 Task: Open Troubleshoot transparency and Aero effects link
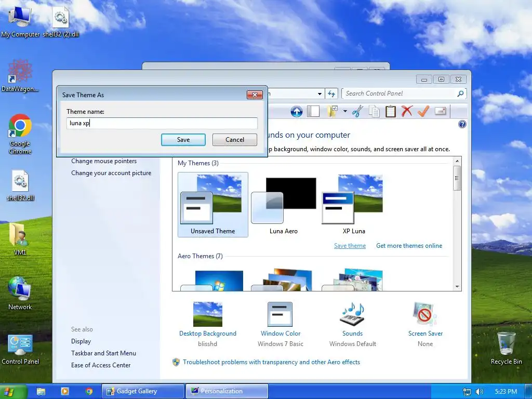271,362
